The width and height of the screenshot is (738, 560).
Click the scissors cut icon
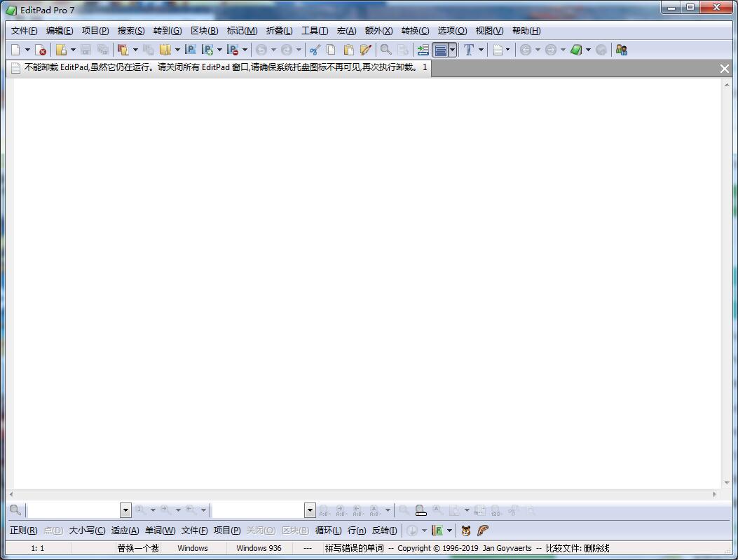[x=315, y=50]
